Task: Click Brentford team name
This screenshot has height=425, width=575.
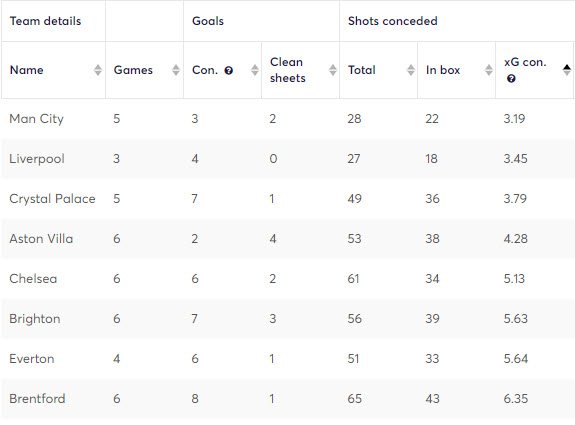Action: [37, 399]
